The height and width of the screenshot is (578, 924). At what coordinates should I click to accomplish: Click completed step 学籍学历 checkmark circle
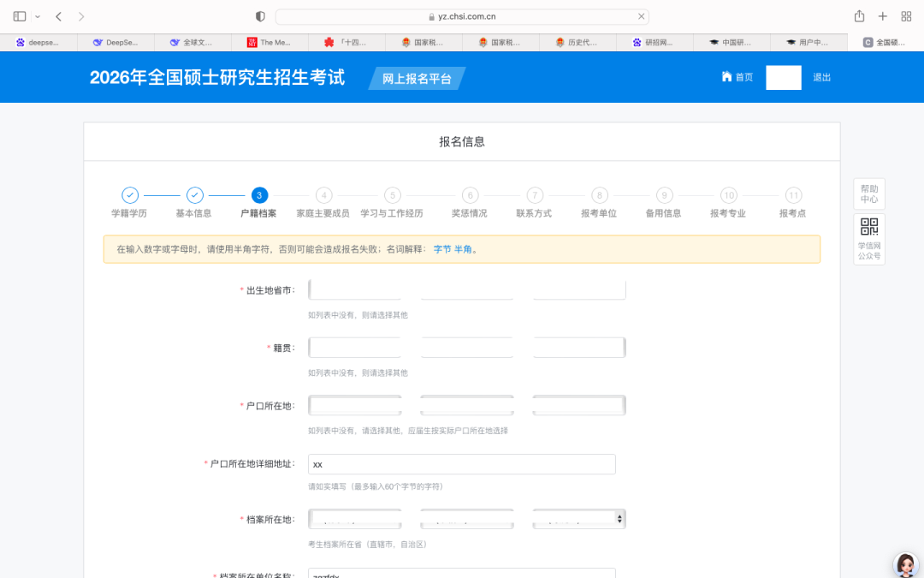click(130, 195)
